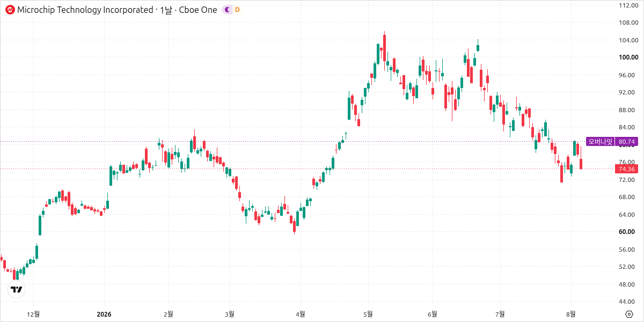
Task: Click the 8월 label on time axis
Action: click(x=571, y=313)
